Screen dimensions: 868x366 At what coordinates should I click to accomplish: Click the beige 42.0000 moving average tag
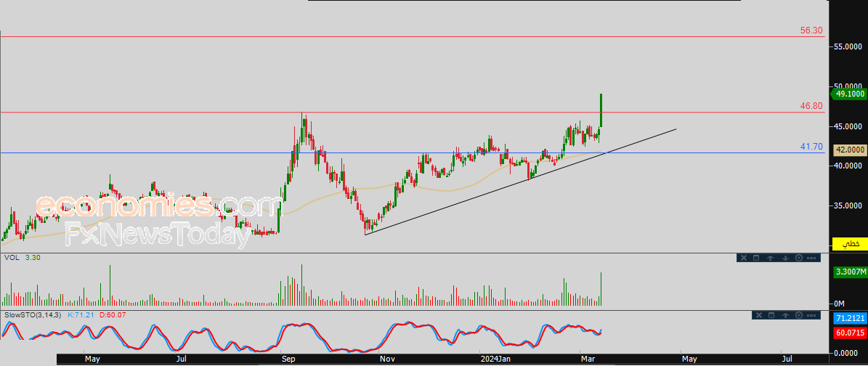pyautogui.click(x=851, y=150)
